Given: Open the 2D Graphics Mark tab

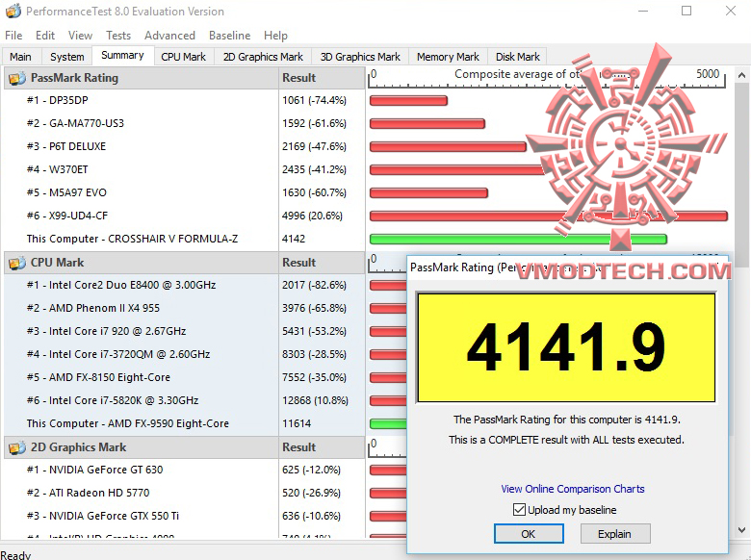Looking at the screenshot, I should (x=263, y=57).
